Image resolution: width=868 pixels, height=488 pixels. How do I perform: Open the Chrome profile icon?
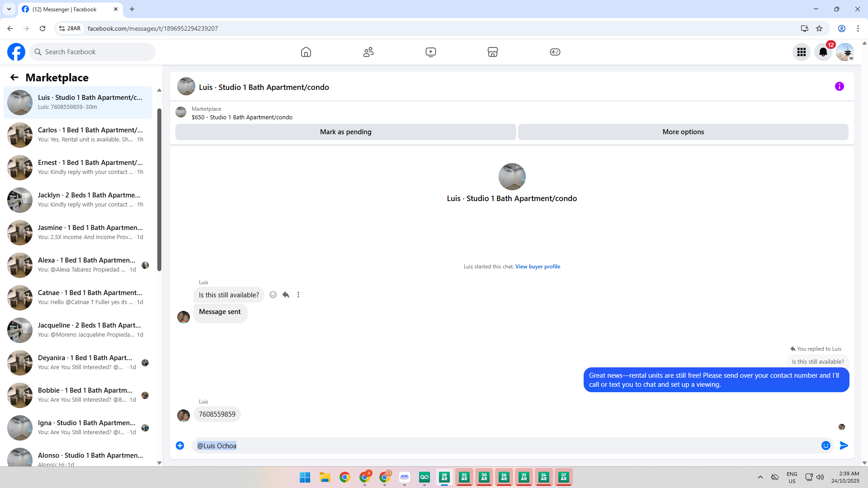(842, 28)
